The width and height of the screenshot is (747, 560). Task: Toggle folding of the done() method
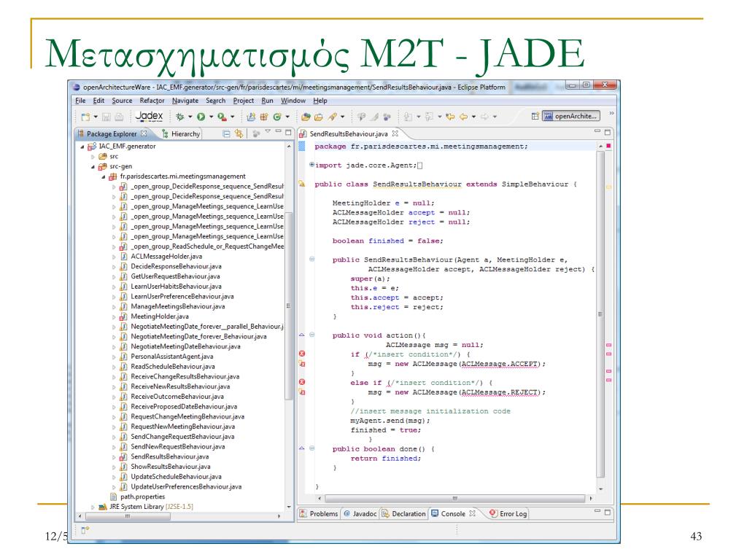pyautogui.click(x=312, y=448)
